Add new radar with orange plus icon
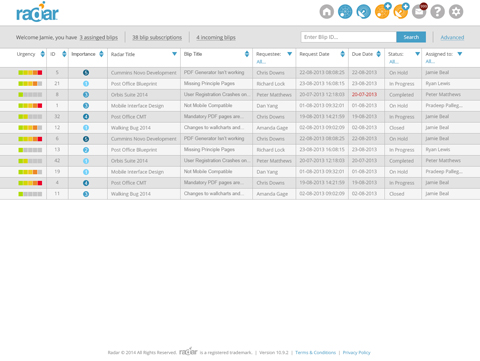480x361 pixels. tap(382, 11)
